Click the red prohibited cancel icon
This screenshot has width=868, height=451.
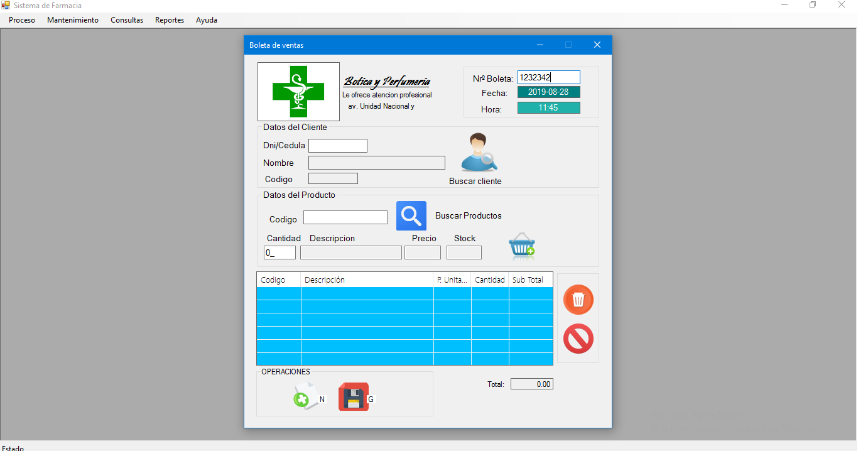578,339
